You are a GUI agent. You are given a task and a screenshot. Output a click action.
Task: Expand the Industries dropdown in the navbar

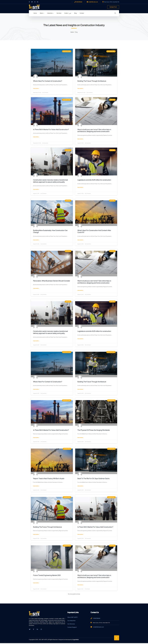[50, 13]
